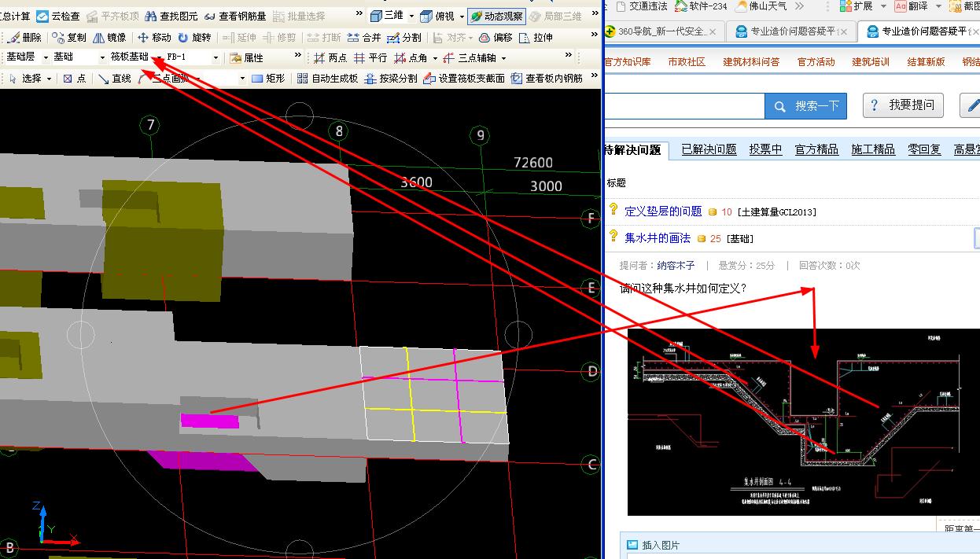Expand view toolbar overflow chevron beside 三维
The height and width of the screenshot is (559, 980).
coord(358,13)
